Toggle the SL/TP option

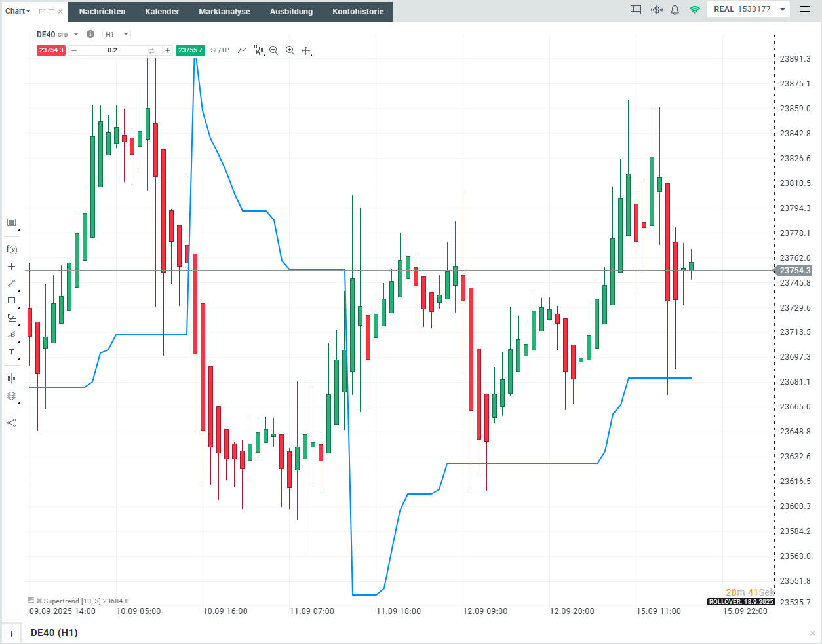click(x=220, y=50)
